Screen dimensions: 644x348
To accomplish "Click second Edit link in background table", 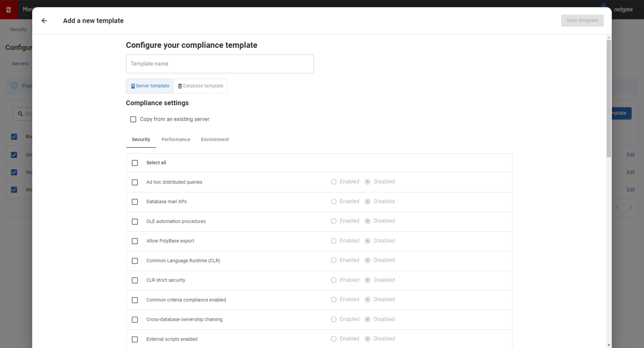I will [631, 172].
